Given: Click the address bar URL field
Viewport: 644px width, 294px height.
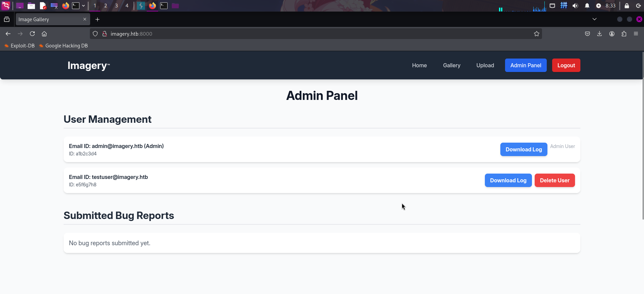Looking at the screenshot, I should click(303, 34).
